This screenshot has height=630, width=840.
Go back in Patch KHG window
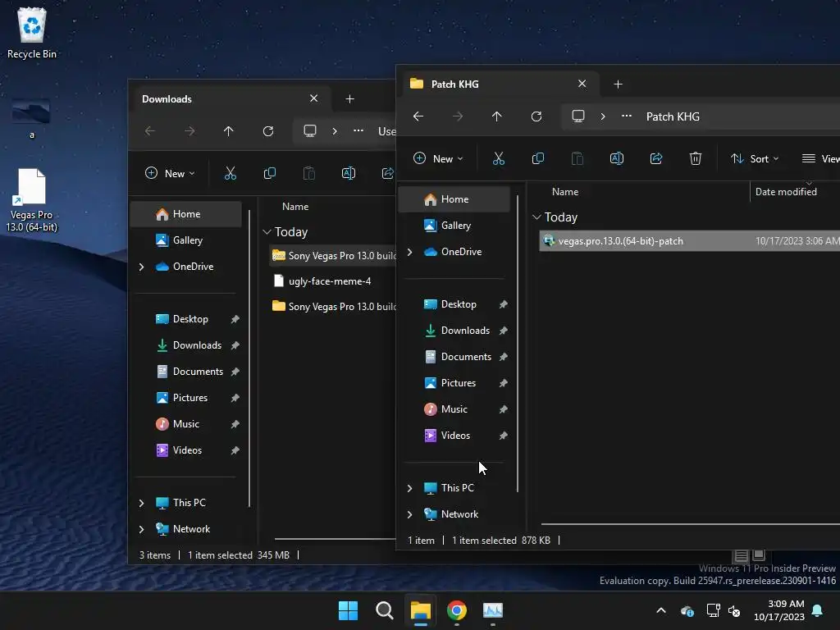pyautogui.click(x=418, y=116)
